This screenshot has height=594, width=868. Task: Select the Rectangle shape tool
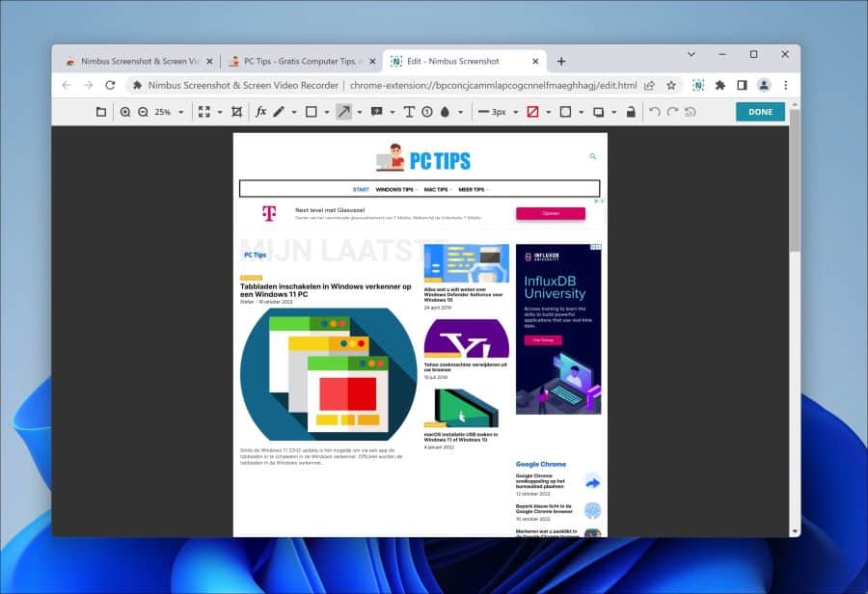312,112
